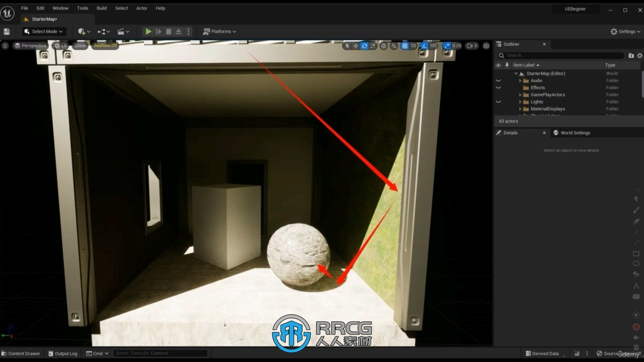Collapse the StarterMap (Editor) world tree
The height and width of the screenshot is (362, 644).
[x=516, y=73]
